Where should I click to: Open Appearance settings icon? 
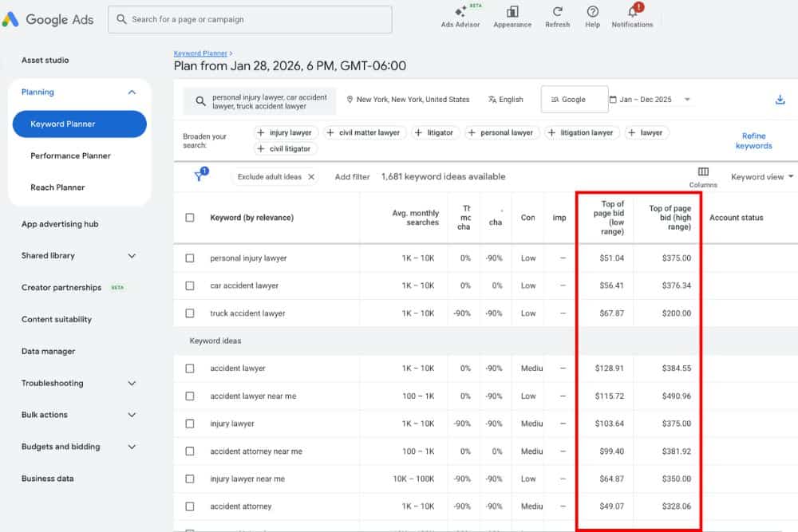coord(512,11)
